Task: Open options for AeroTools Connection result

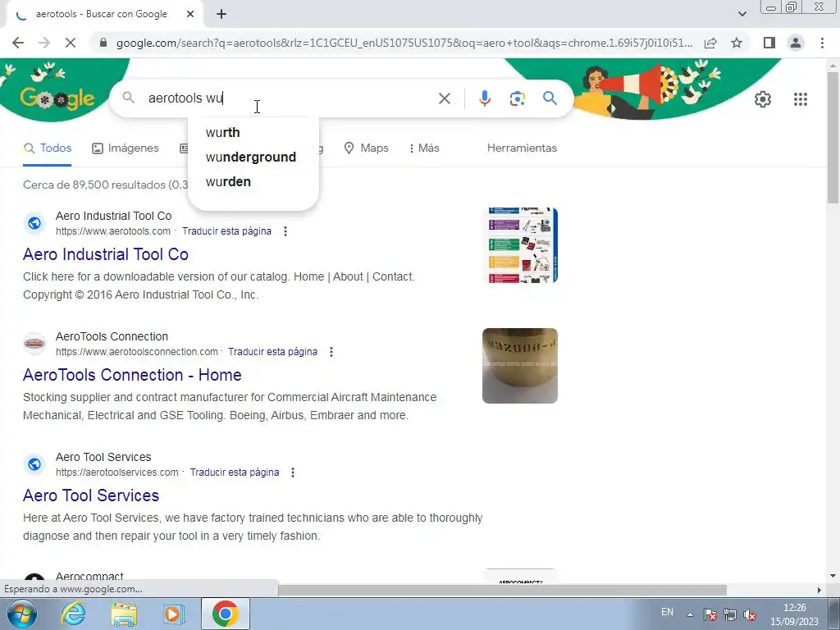Action: click(x=331, y=351)
